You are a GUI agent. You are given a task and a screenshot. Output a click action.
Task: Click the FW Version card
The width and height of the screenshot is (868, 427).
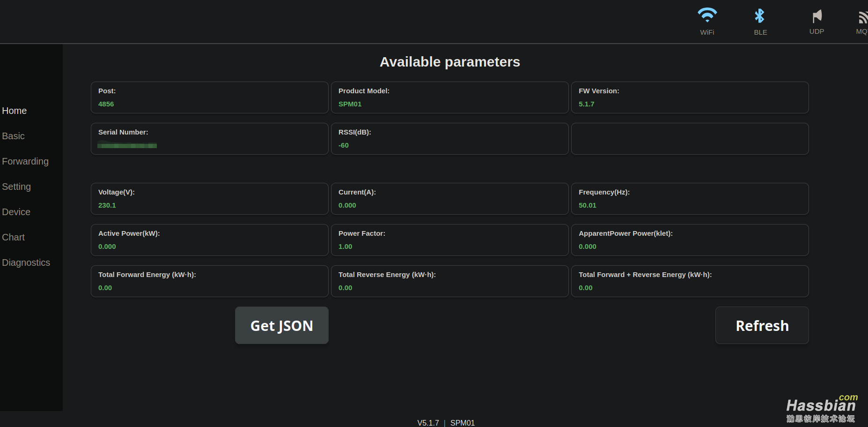[690, 97]
